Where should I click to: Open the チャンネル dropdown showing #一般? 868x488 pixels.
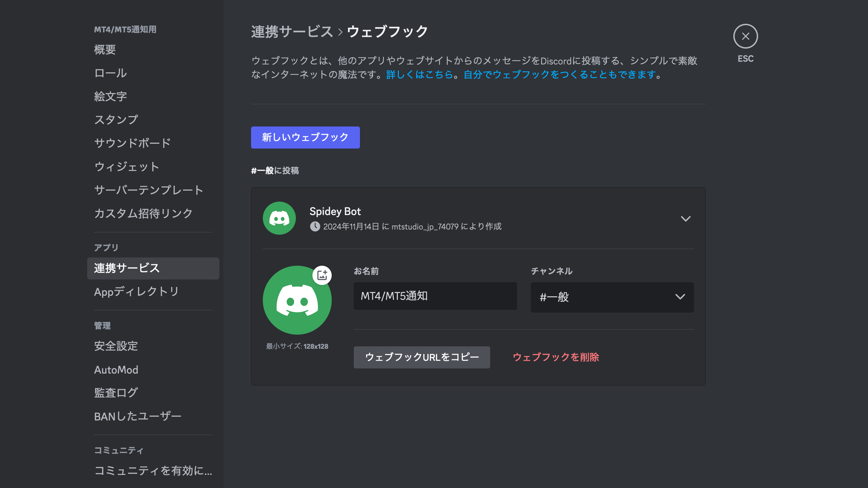coord(612,297)
